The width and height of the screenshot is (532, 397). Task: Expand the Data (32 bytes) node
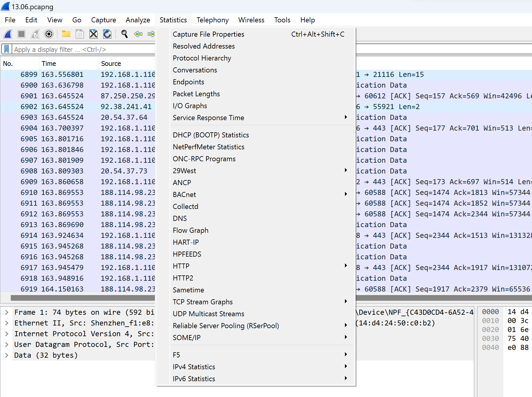tap(7, 355)
